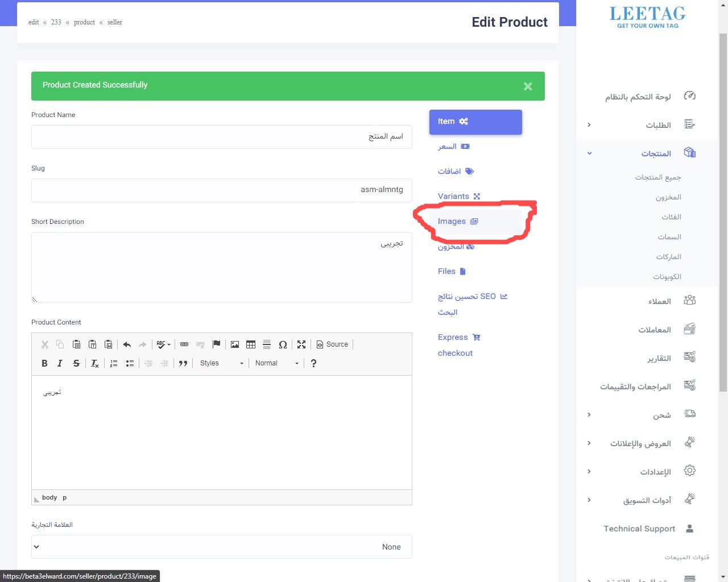Open the brand dropdown showing None
The image size is (728, 582).
221,547
